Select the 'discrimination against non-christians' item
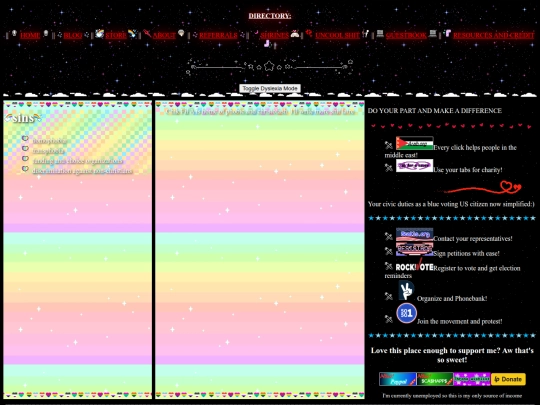Image resolution: width=540 pixels, height=405 pixels. (x=83, y=171)
